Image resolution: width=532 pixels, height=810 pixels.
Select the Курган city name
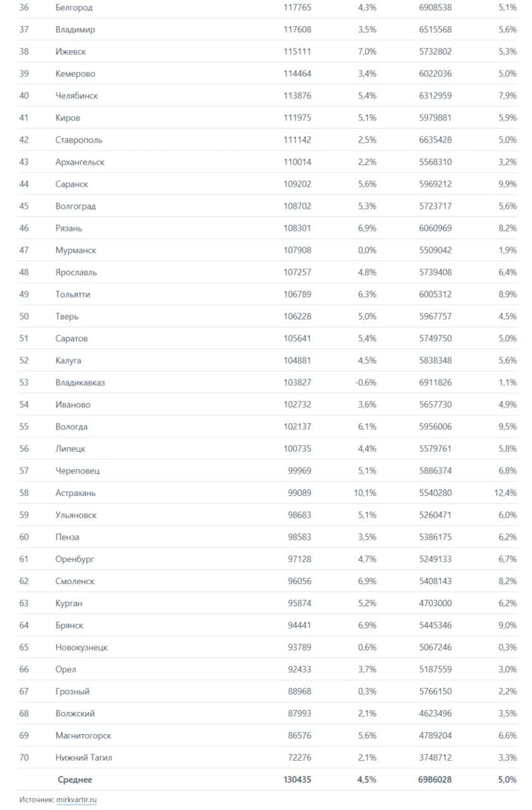(68, 603)
